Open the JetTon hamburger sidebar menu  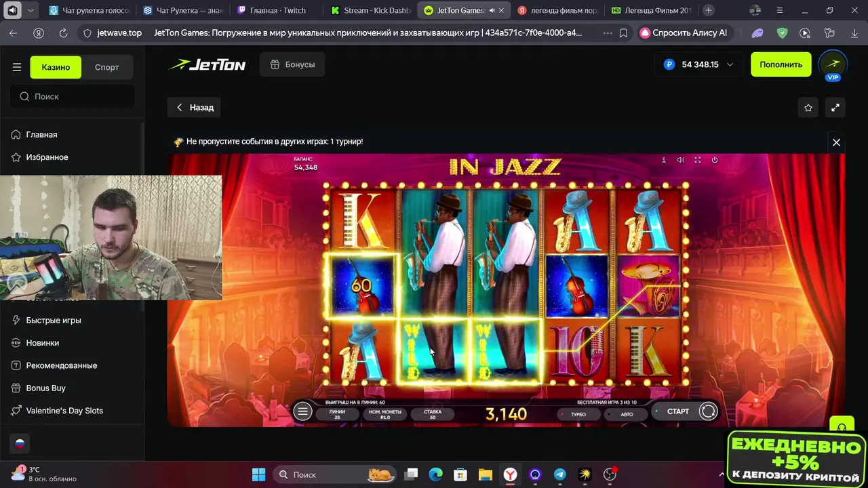point(17,67)
